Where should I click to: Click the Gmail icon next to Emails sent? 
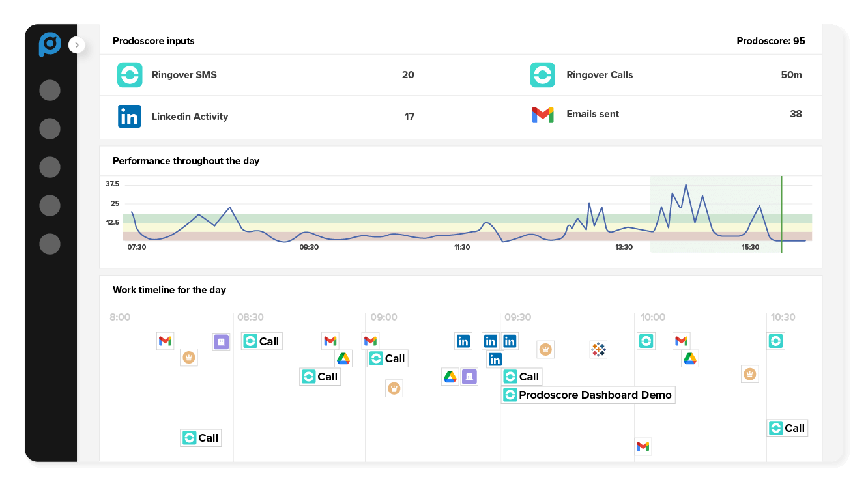point(542,115)
